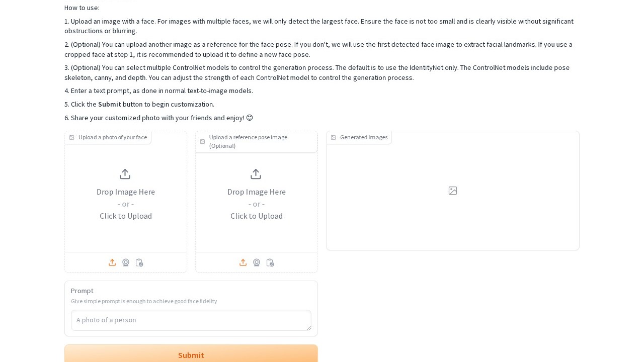Click the large upload arrow in the face photo area
The height and width of the screenshot is (362, 644).
[125, 174]
